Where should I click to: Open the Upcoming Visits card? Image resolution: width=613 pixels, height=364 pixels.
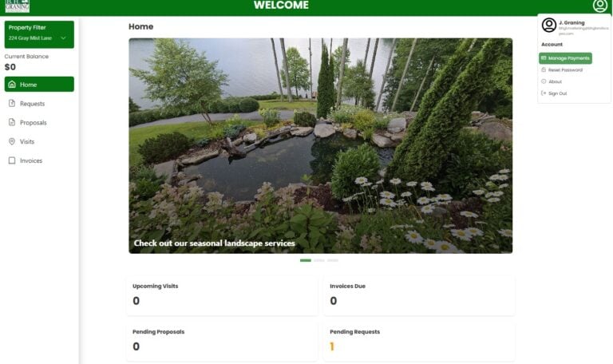tap(222, 295)
